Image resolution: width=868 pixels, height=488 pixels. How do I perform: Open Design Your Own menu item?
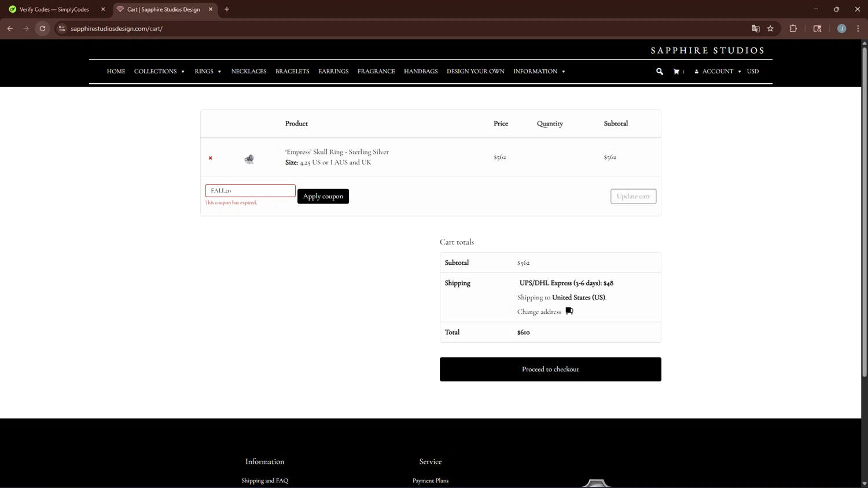[476, 72]
